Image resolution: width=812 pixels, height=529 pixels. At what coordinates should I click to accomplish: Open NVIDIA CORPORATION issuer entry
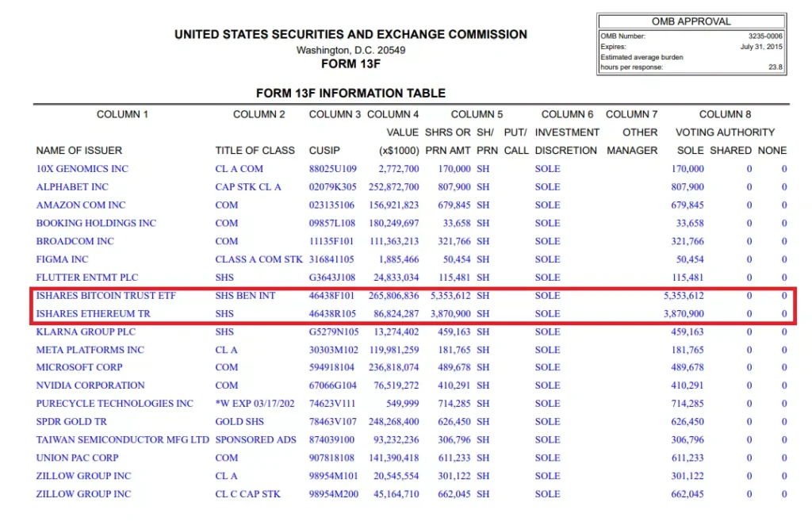tap(90, 385)
